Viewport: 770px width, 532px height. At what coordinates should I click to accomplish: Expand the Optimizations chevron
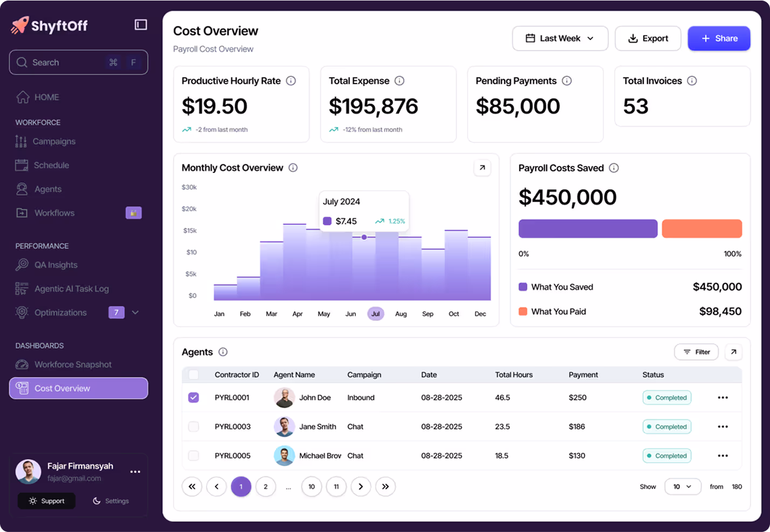[134, 312]
